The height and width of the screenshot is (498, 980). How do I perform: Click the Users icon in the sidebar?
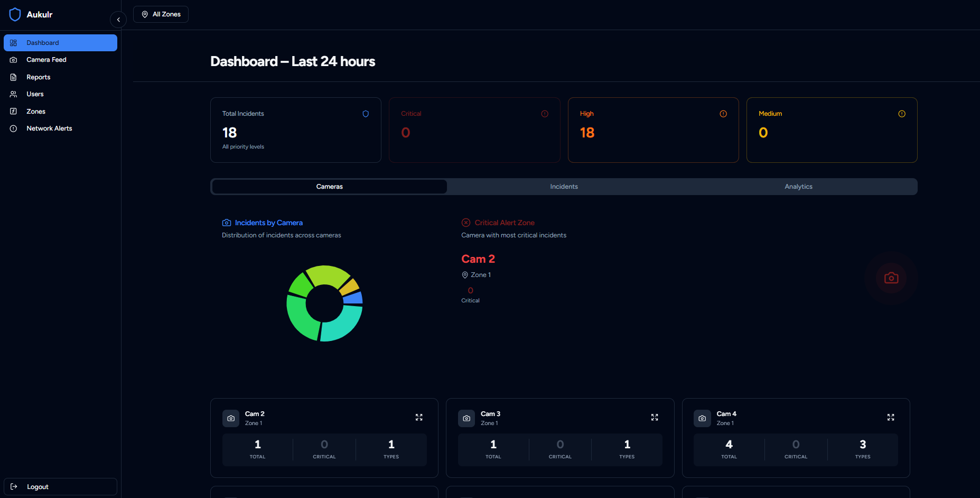(14, 94)
